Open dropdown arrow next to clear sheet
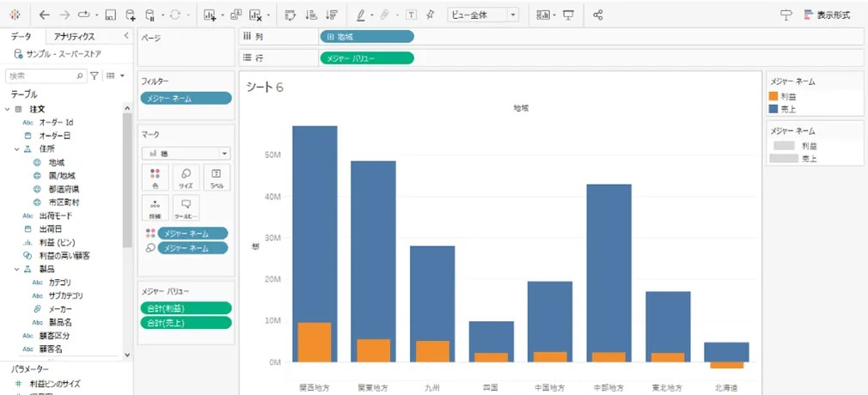The width and height of the screenshot is (868, 395). (x=268, y=15)
